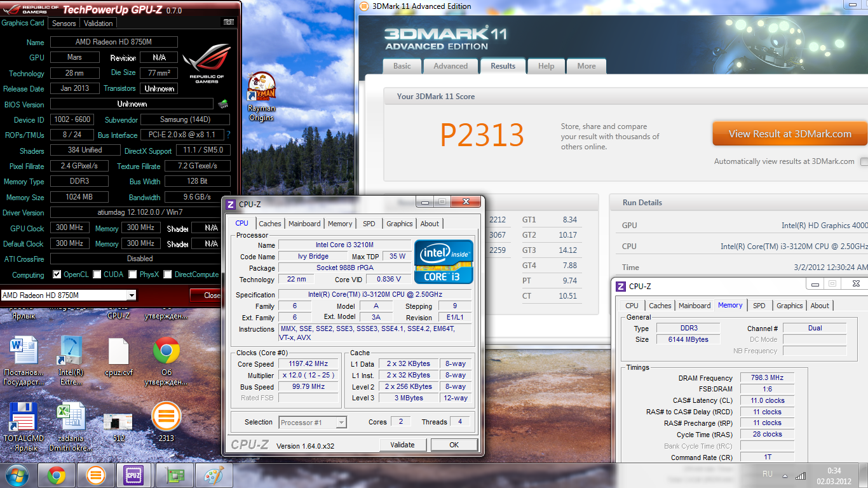
Task: Click the Specification field i3-3120M CPU
Action: (375, 295)
